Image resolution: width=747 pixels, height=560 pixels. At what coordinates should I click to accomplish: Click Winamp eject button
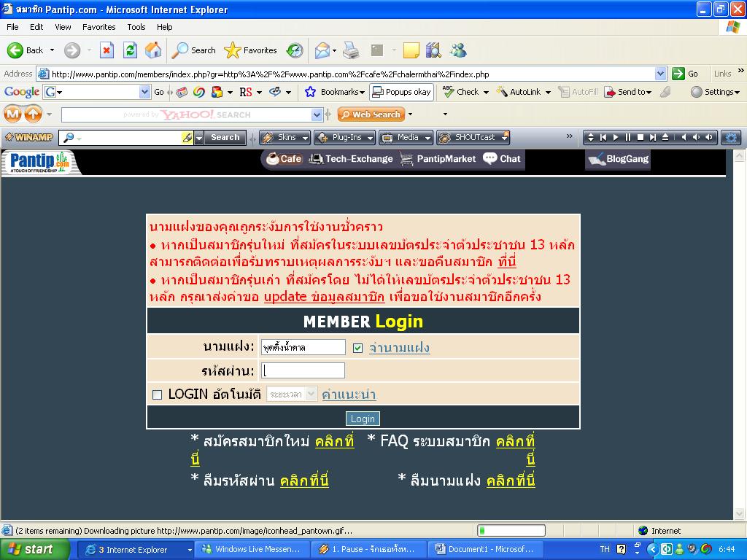coord(665,137)
